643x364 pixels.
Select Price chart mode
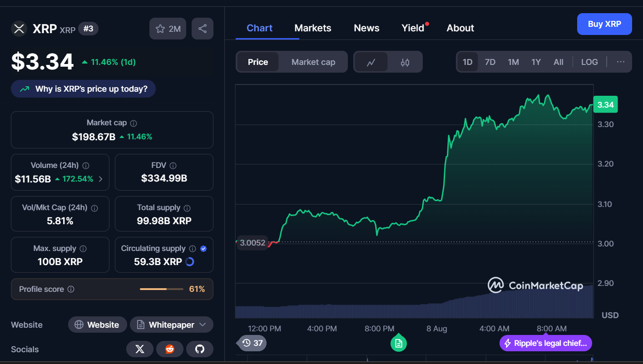tap(258, 62)
